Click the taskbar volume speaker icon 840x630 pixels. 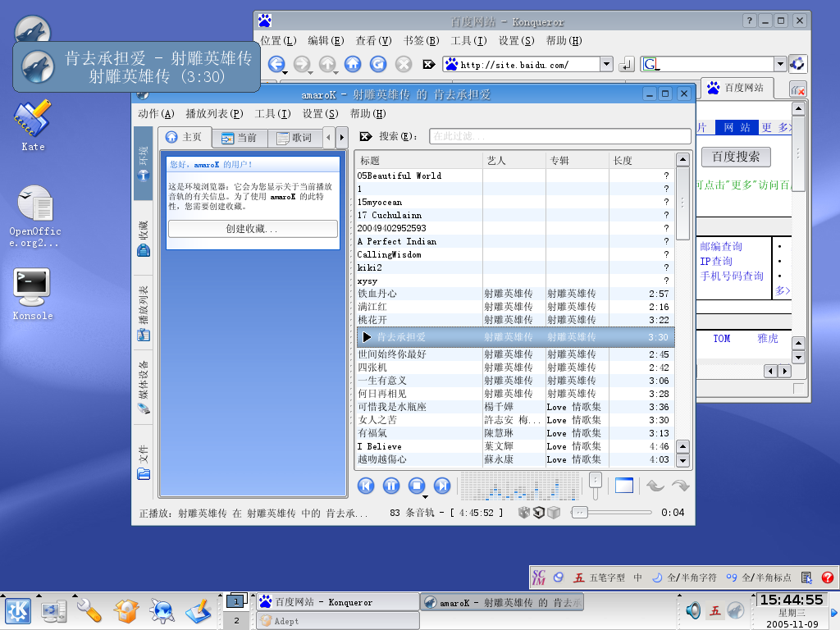point(693,610)
